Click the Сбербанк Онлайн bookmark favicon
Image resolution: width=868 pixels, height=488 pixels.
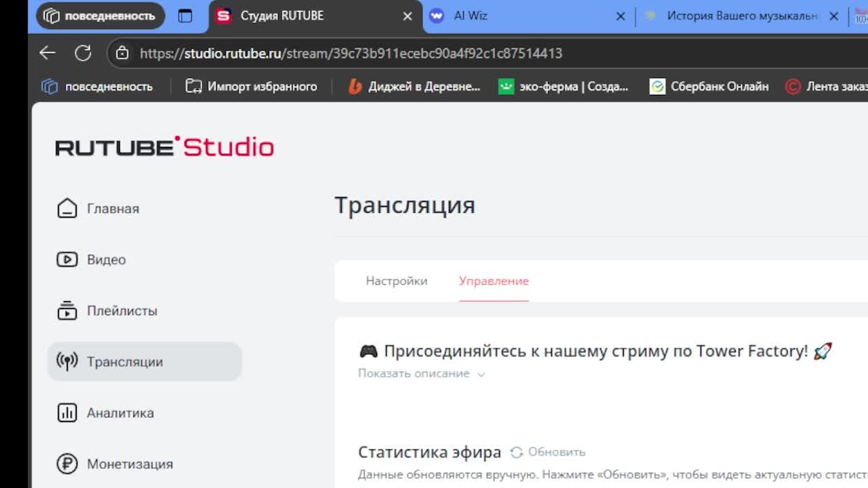point(657,87)
